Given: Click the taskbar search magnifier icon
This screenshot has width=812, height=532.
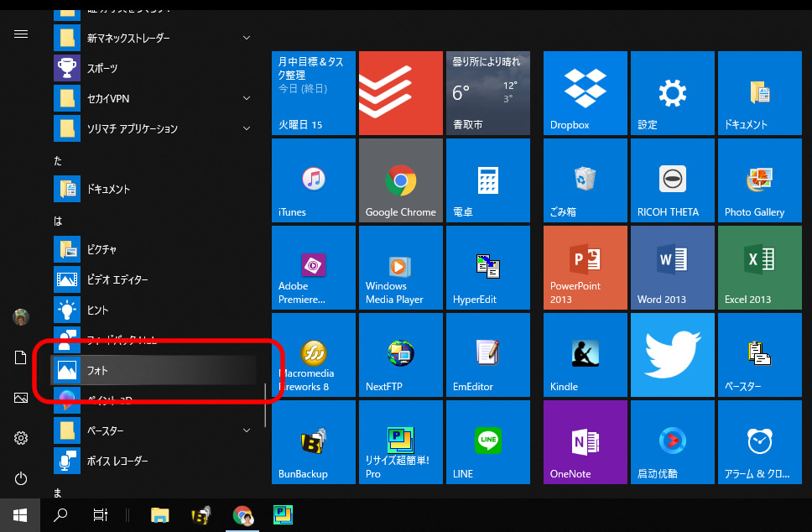Looking at the screenshot, I should coord(60,514).
